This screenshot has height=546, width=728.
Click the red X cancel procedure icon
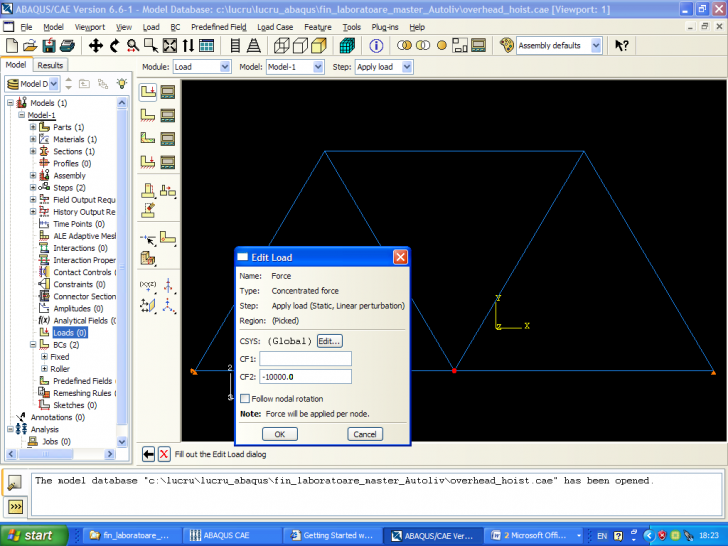pyautogui.click(x=164, y=454)
